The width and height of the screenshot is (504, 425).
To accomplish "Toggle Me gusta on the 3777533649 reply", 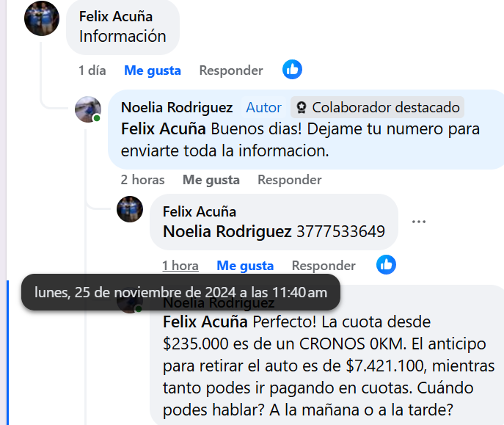I will pos(245,266).
